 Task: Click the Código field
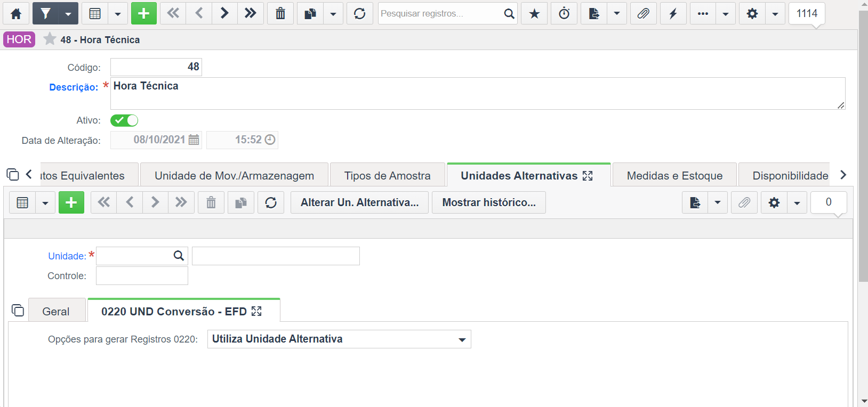(x=156, y=67)
